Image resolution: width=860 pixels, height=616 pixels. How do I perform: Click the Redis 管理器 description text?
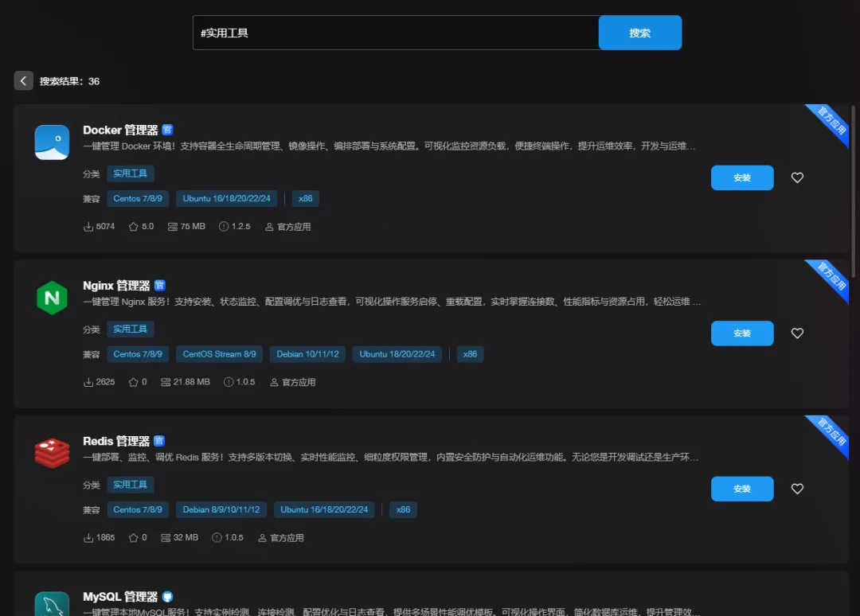coord(390,457)
